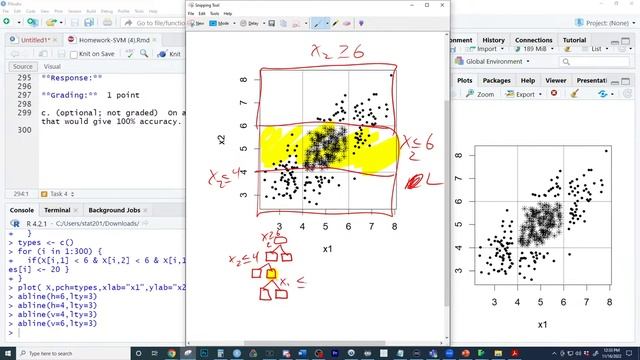This screenshot has height=360, width=640.
Task: Click the Find/Replace magnifier icon in editor
Action: click(x=144, y=53)
